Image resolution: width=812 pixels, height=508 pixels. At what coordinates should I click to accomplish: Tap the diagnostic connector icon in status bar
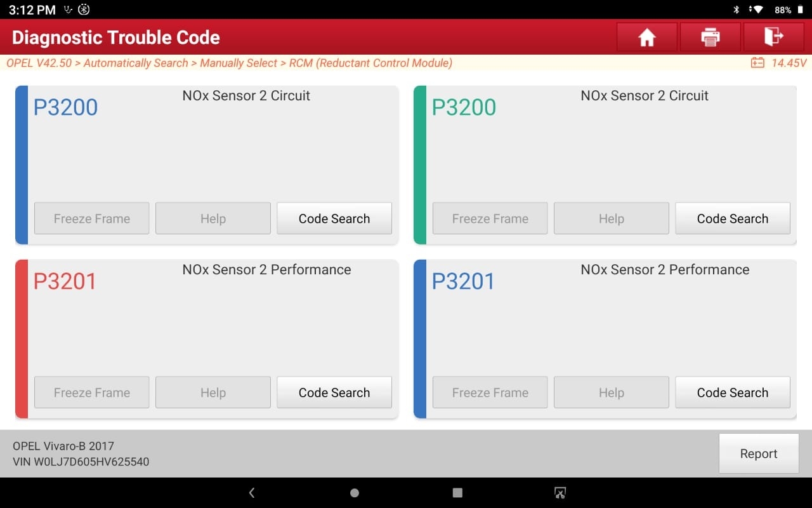click(69, 10)
